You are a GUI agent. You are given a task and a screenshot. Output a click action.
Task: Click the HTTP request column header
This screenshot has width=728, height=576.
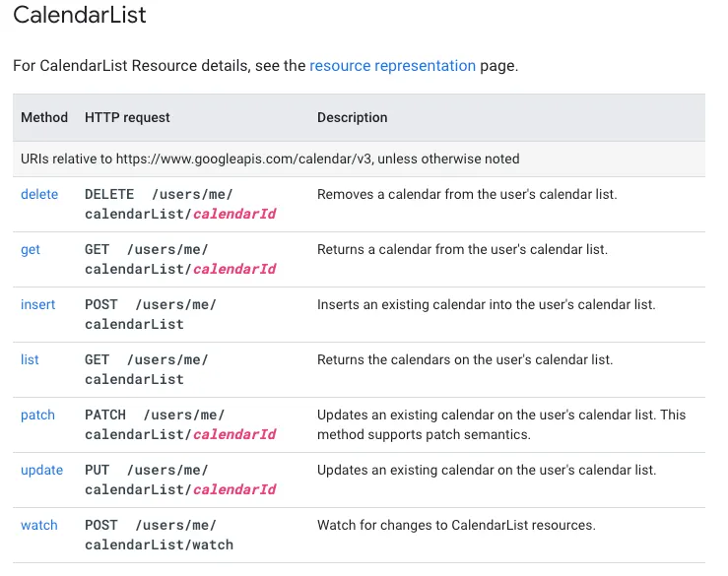(127, 117)
